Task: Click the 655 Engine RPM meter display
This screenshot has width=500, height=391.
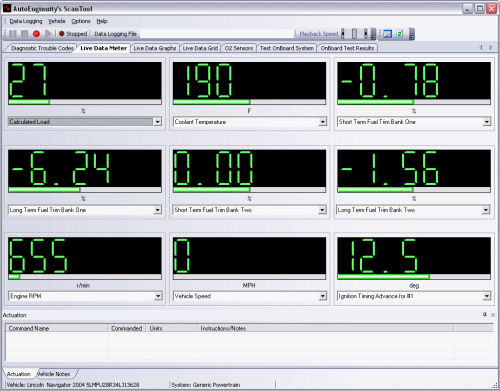Action: [x=85, y=256]
